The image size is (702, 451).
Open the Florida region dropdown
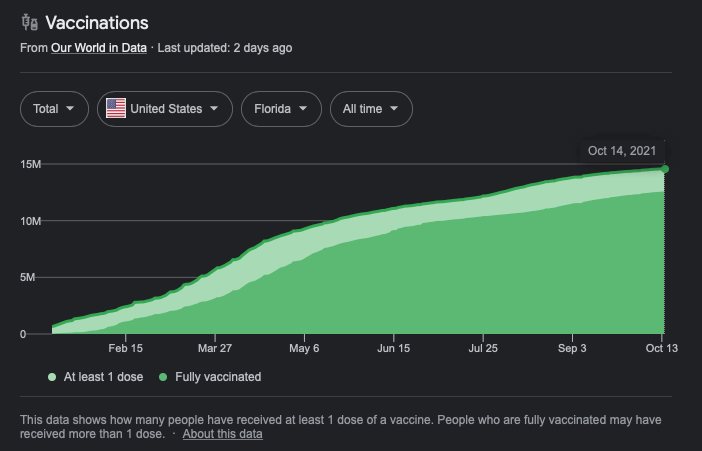281,109
